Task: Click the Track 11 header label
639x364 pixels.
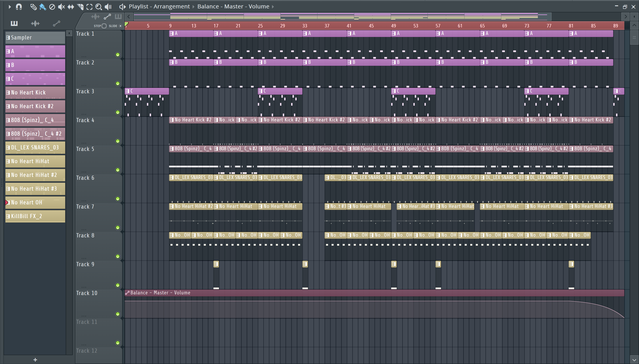Action: click(x=87, y=322)
